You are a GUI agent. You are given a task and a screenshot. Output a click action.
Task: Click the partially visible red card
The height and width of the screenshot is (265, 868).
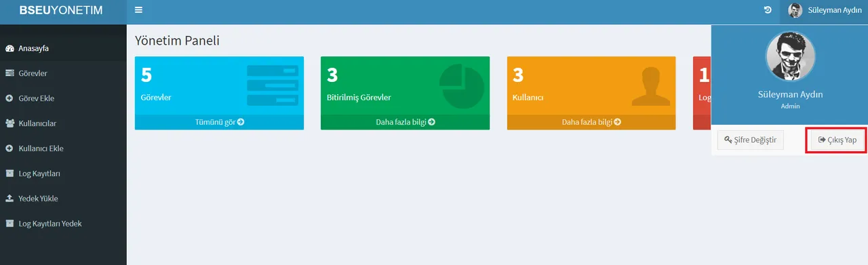tap(702, 93)
